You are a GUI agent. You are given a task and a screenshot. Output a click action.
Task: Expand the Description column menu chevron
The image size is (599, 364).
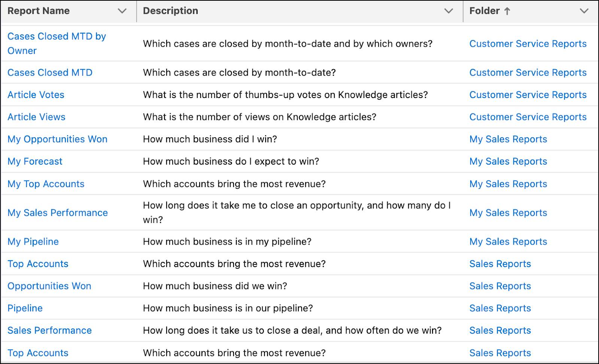pos(449,11)
